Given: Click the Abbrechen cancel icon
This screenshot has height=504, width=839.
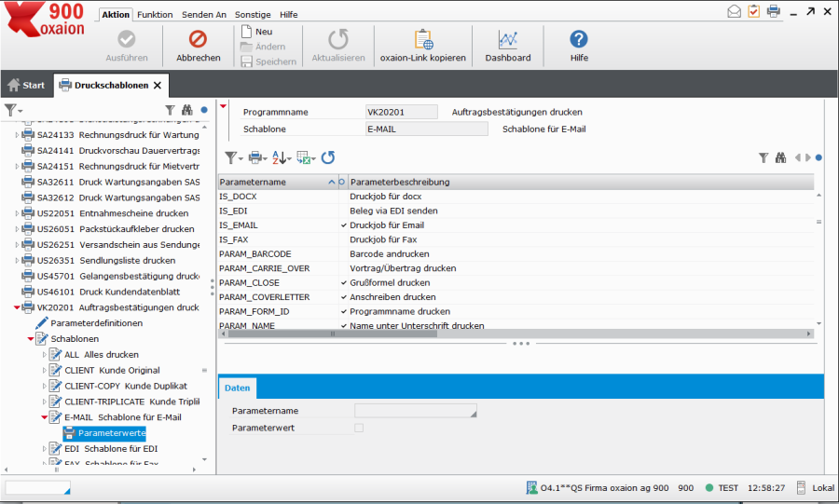Looking at the screenshot, I should [x=198, y=39].
